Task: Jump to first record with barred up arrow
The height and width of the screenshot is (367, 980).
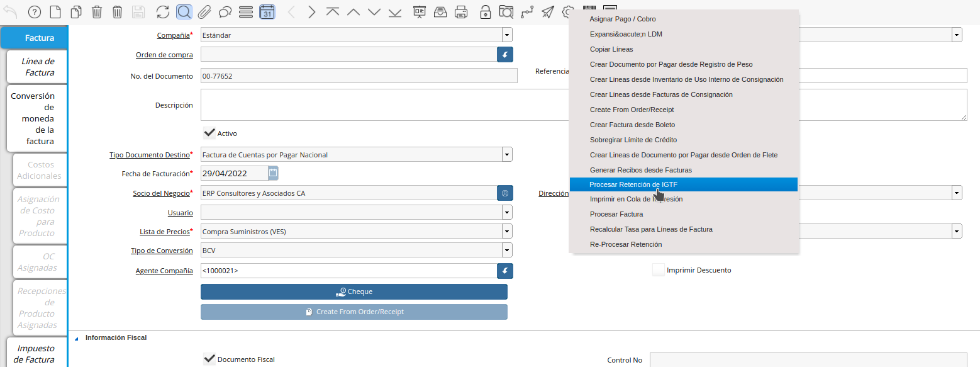Action: pyautogui.click(x=333, y=11)
